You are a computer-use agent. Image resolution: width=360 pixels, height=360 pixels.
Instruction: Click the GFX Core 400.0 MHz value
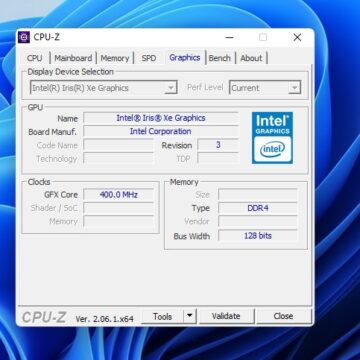118,195
